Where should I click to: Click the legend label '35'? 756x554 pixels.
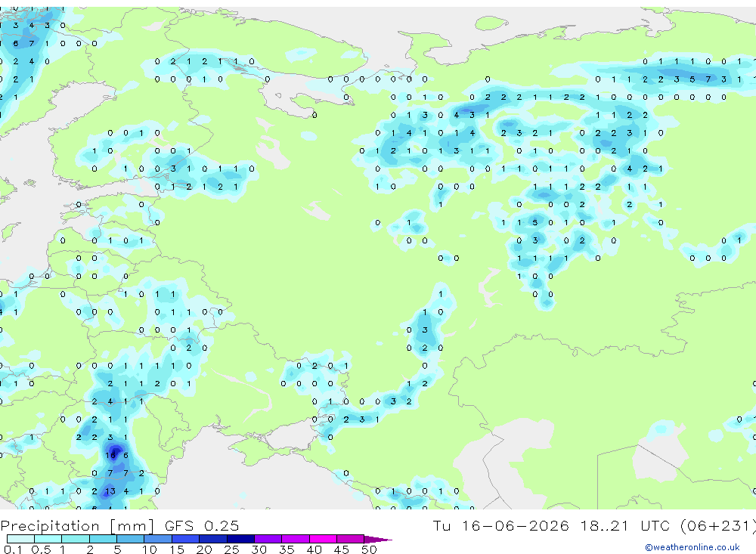[287, 549]
